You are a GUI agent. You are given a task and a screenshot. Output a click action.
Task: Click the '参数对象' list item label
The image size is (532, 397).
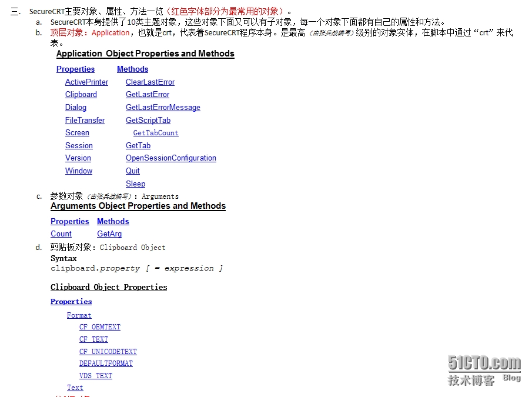point(66,196)
